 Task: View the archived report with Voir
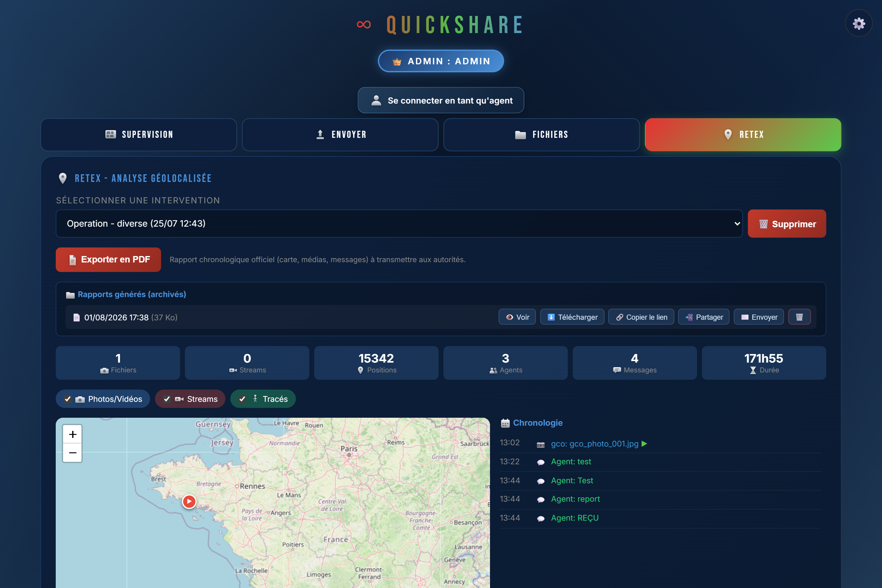[x=517, y=317]
